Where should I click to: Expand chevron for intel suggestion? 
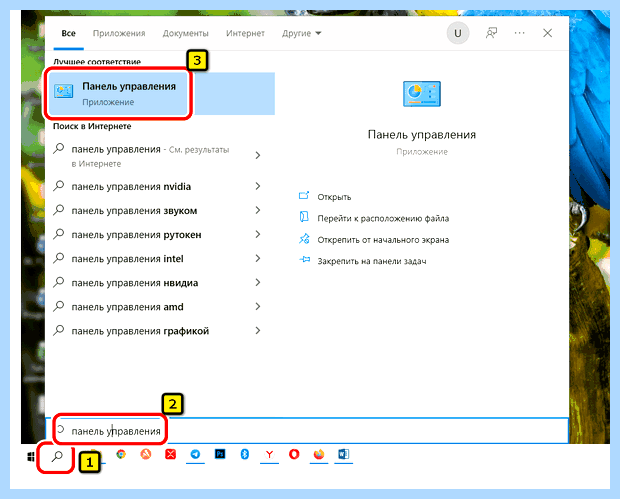[x=258, y=259]
